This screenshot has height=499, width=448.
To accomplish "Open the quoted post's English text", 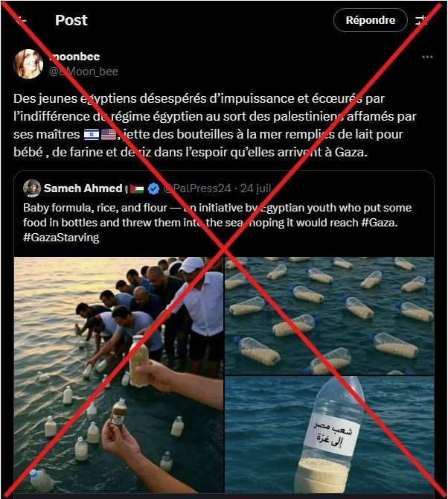I will [217, 223].
